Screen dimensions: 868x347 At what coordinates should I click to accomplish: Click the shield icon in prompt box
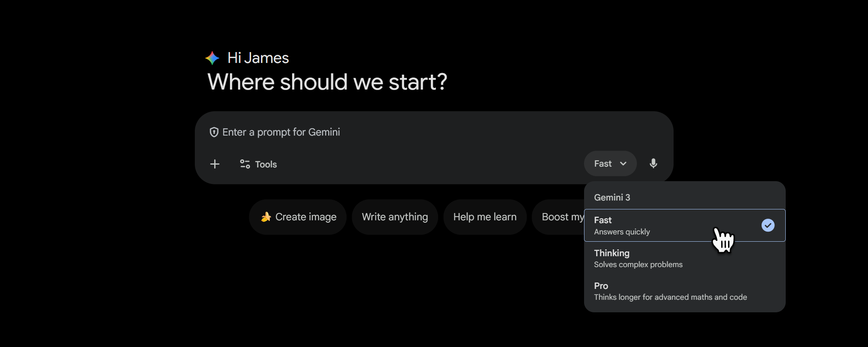coord(214,132)
